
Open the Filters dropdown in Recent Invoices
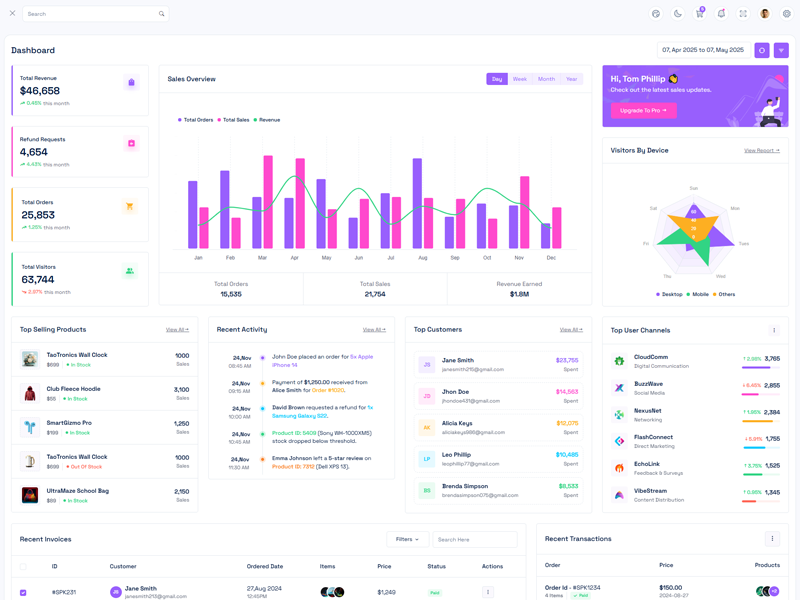[x=407, y=539]
